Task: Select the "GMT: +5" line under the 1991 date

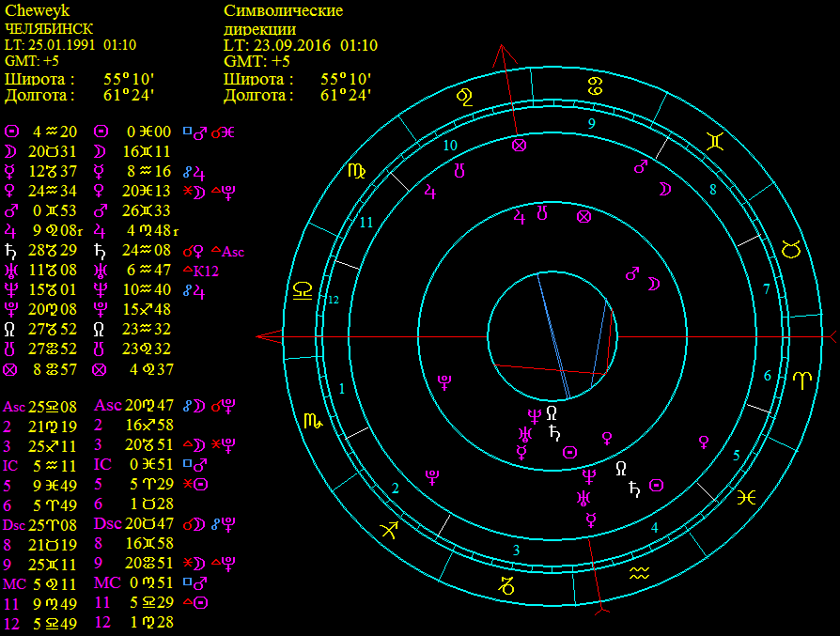Action: click(32, 61)
